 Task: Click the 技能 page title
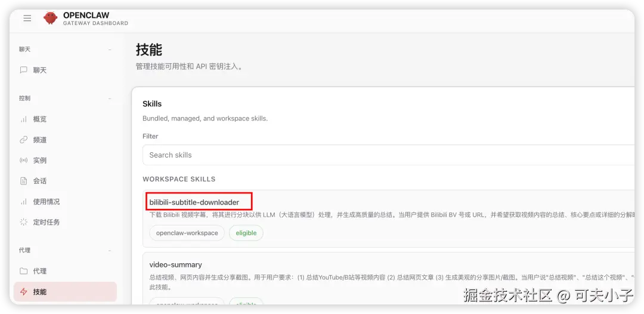(149, 50)
